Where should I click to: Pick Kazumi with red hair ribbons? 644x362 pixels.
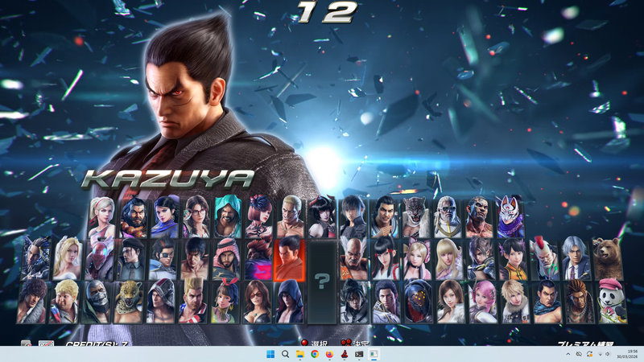[x=386, y=259]
